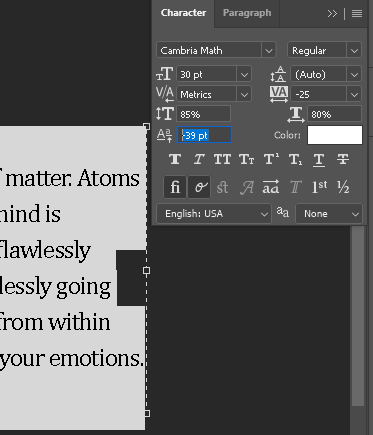Click the leading icon

(278, 74)
